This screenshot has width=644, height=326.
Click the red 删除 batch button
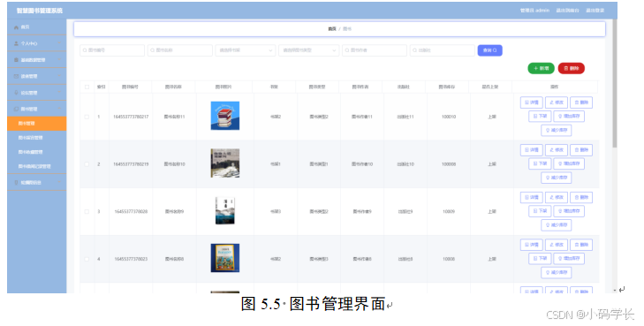click(x=572, y=69)
